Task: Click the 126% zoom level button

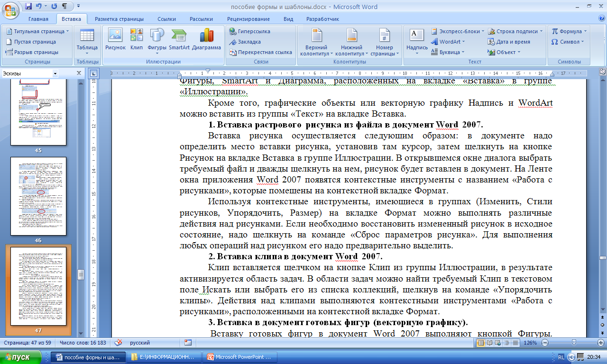Action: (530, 343)
